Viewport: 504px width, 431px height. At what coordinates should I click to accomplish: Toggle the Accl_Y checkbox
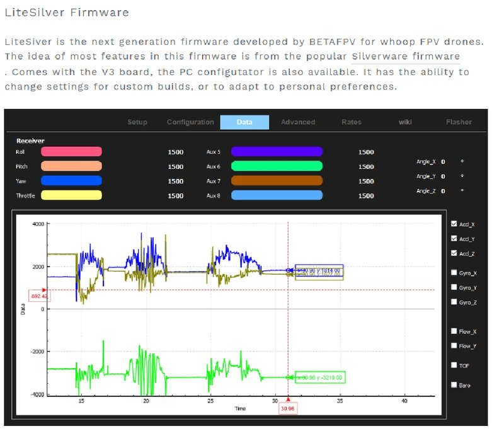pos(454,238)
